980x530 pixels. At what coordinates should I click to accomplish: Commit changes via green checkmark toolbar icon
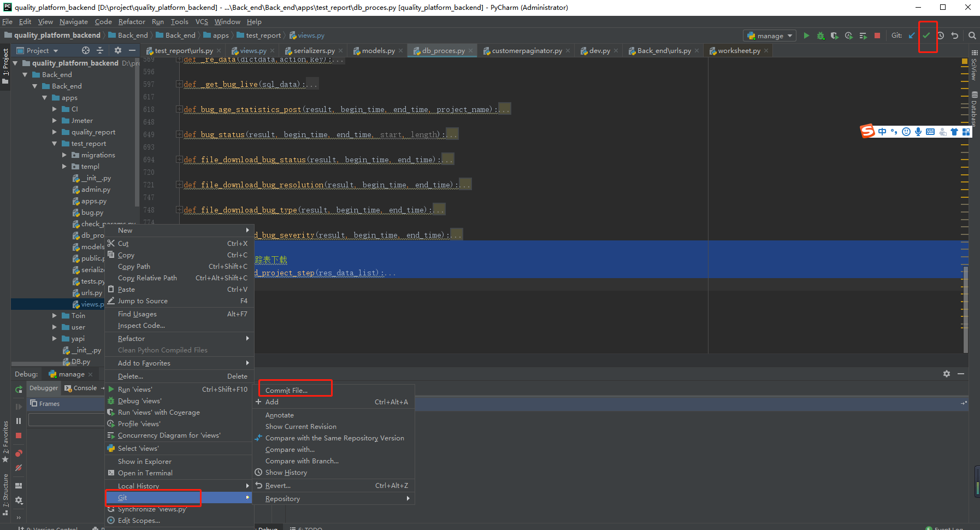[927, 35]
